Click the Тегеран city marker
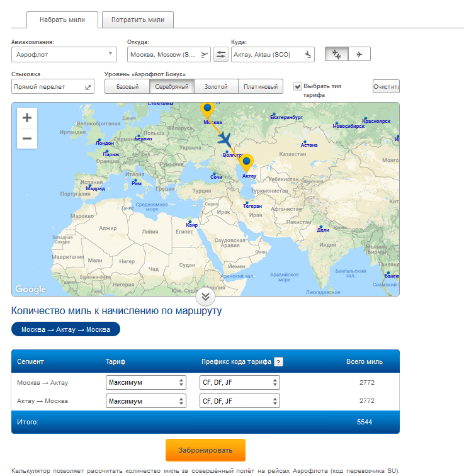 click(247, 203)
